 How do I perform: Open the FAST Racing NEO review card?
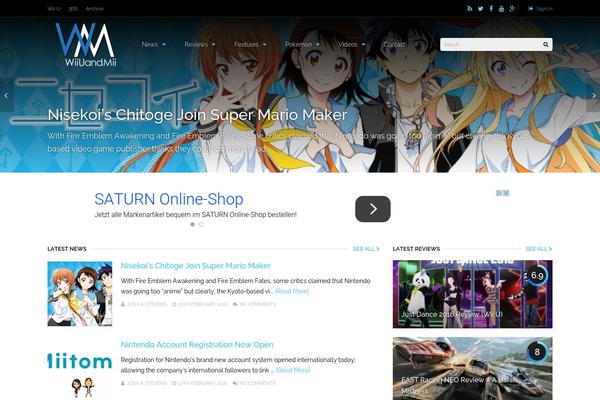click(x=472, y=368)
